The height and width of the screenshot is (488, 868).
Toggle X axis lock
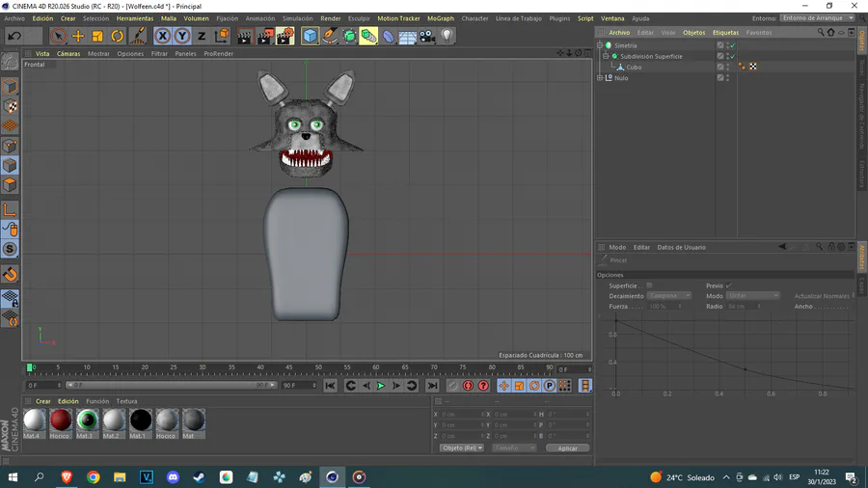click(x=162, y=36)
